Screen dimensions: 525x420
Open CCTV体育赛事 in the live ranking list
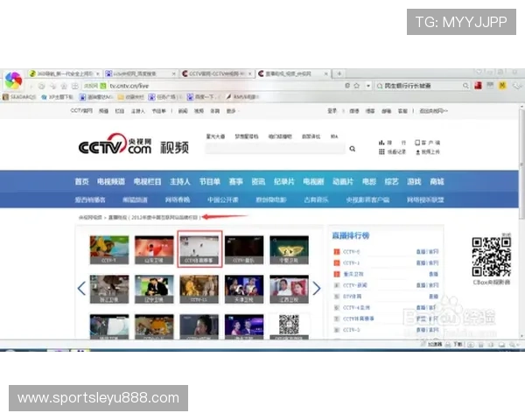point(358,318)
